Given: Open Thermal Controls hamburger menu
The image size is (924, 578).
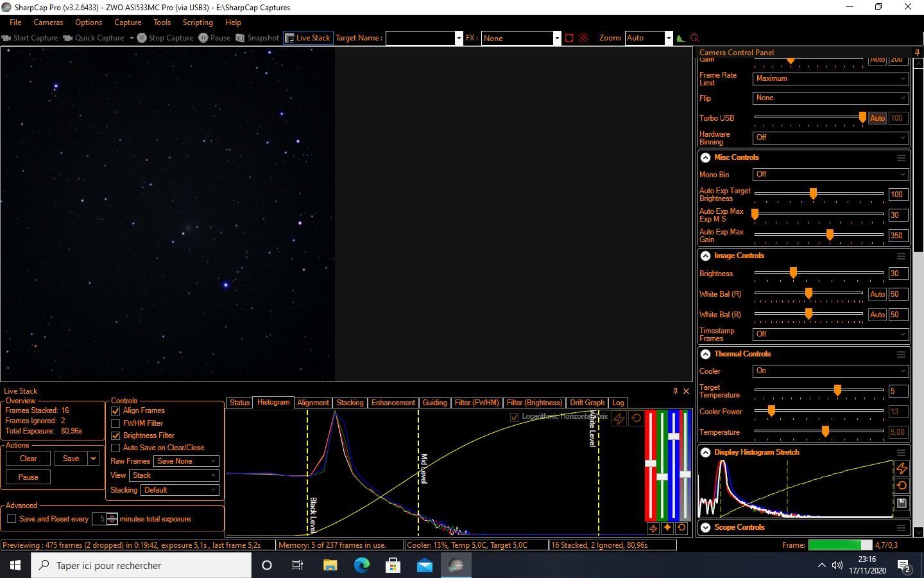Looking at the screenshot, I should pyautogui.click(x=902, y=354).
